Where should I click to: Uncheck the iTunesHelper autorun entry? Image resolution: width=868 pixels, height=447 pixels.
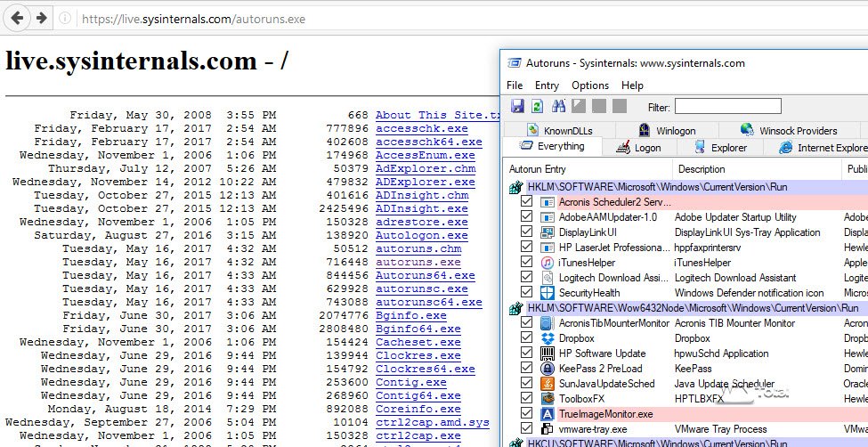tap(526, 263)
